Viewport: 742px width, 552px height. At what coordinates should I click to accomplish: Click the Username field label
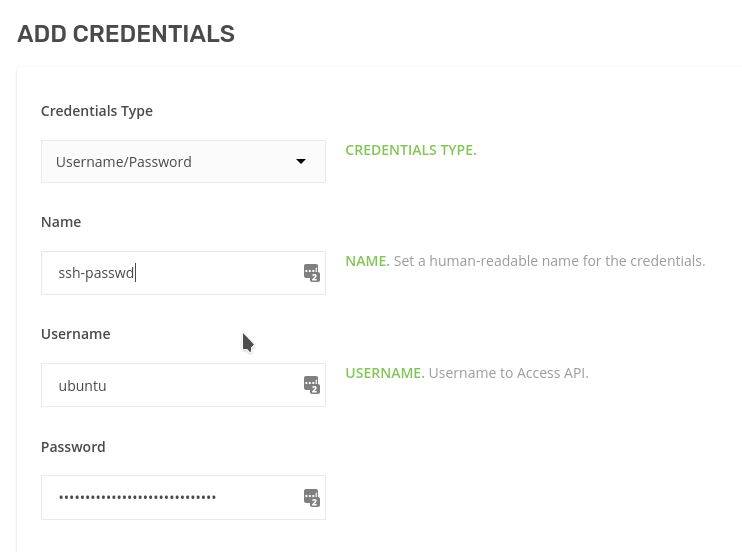point(76,334)
